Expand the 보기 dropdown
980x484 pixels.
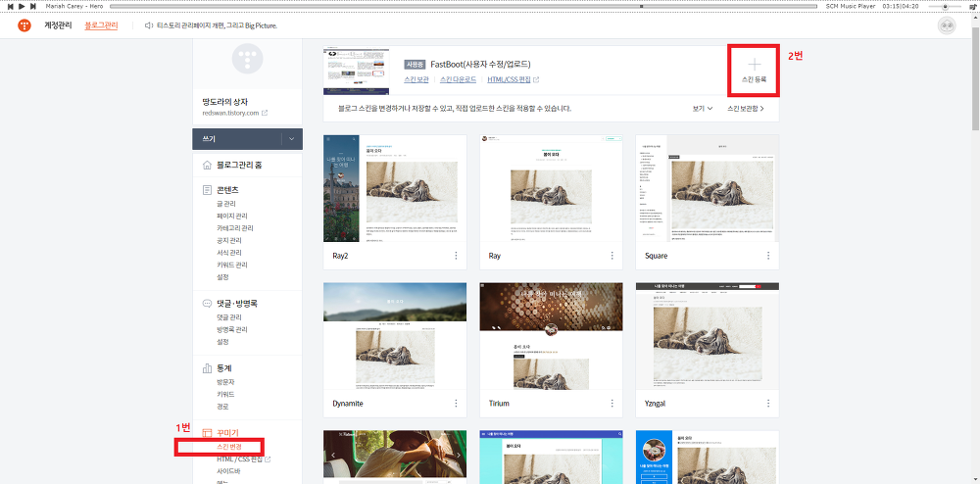tap(703, 109)
